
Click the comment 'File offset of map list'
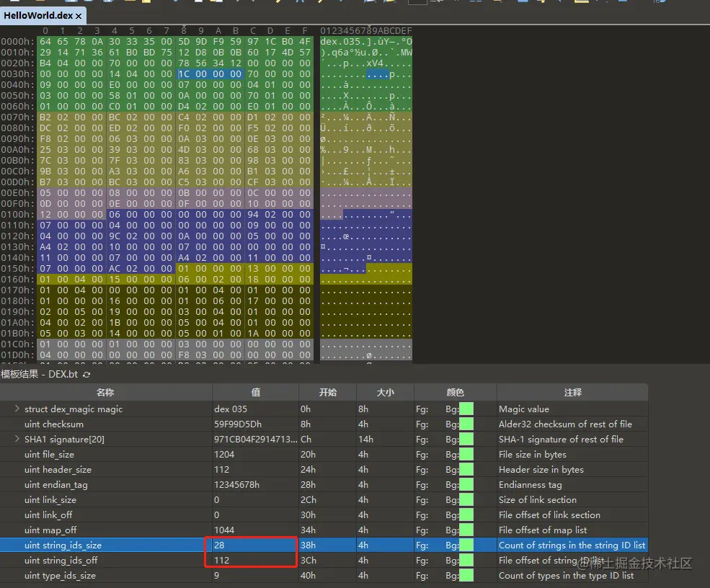[543, 530]
